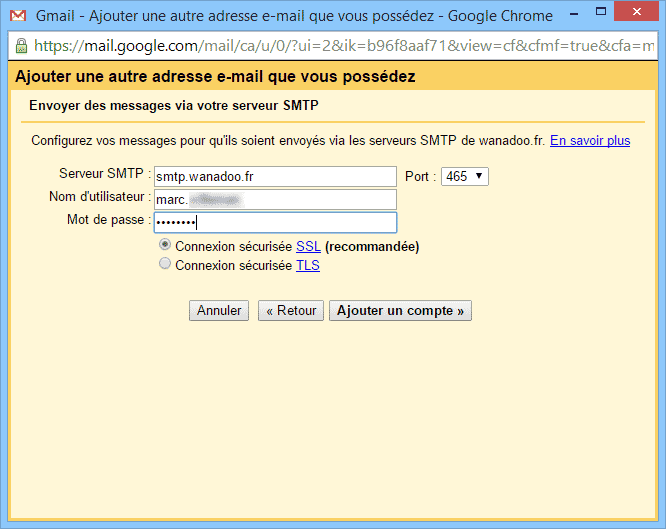Click the green padlock security icon
The width and height of the screenshot is (666, 529).
(x=21, y=45)
